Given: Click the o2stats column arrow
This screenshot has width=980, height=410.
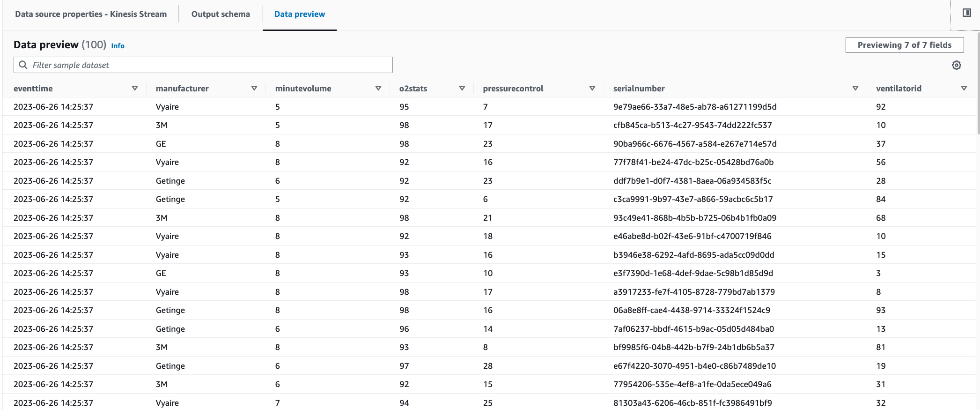Looking at the screenshot, I should click(x=462, y=88).
